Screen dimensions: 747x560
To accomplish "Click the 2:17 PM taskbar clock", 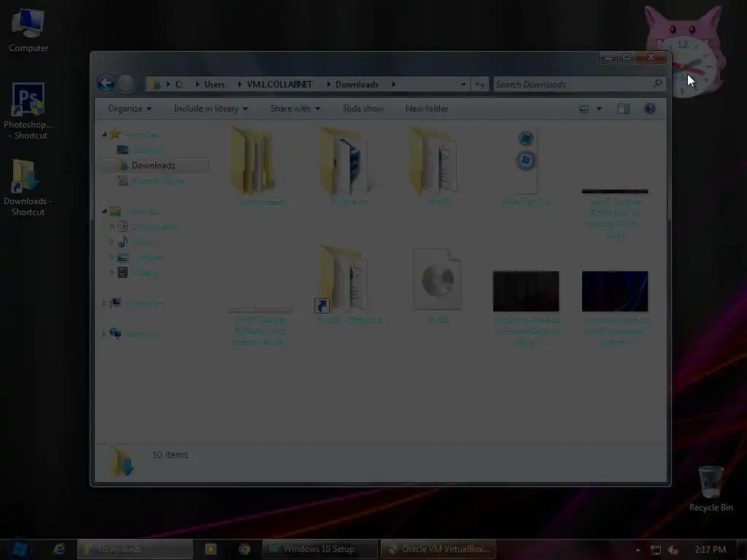I will 710,550.
